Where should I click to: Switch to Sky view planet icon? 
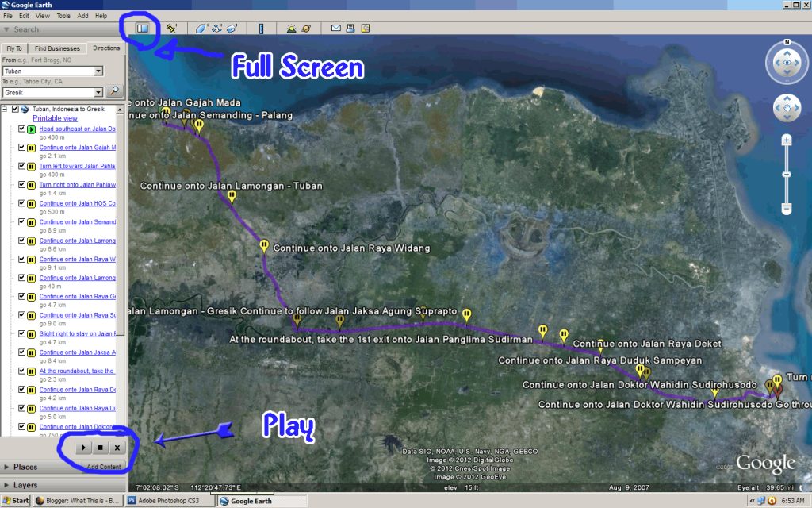(x=306, y=29)
